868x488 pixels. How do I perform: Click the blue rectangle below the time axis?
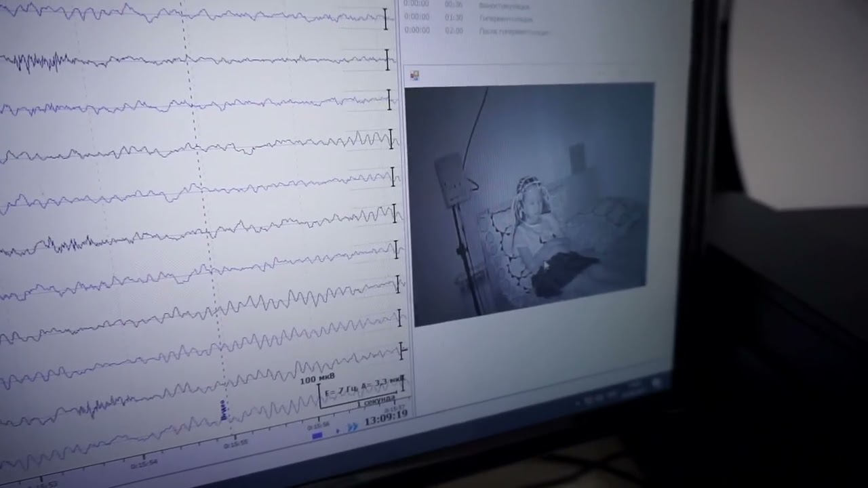[x=317, y=436]
